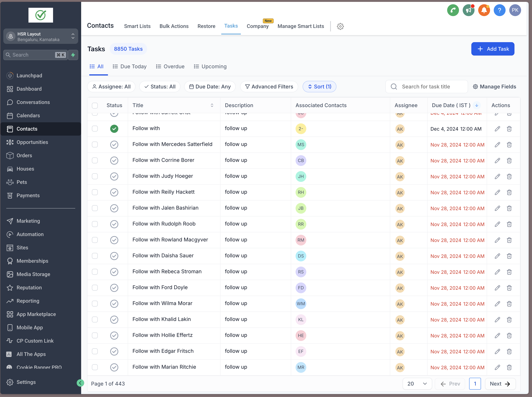The image size is (532, 397).
Task: Click the green lightning quick actions icon
Action: pyautogui.click(x=73, y=55)
